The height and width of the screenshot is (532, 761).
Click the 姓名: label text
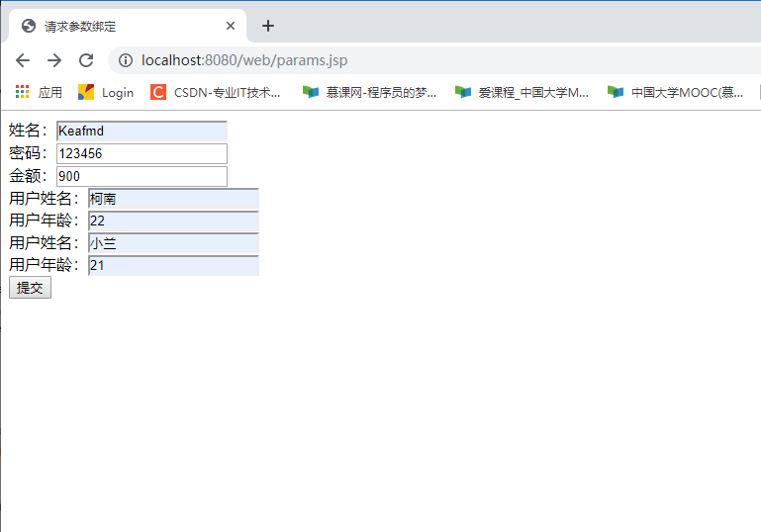click(28, 131)
